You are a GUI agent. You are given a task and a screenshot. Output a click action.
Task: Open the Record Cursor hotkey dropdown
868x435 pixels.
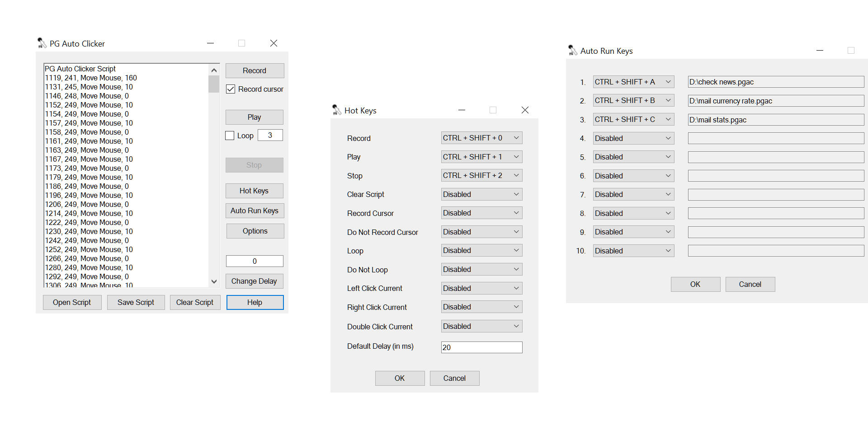(482, 213)
